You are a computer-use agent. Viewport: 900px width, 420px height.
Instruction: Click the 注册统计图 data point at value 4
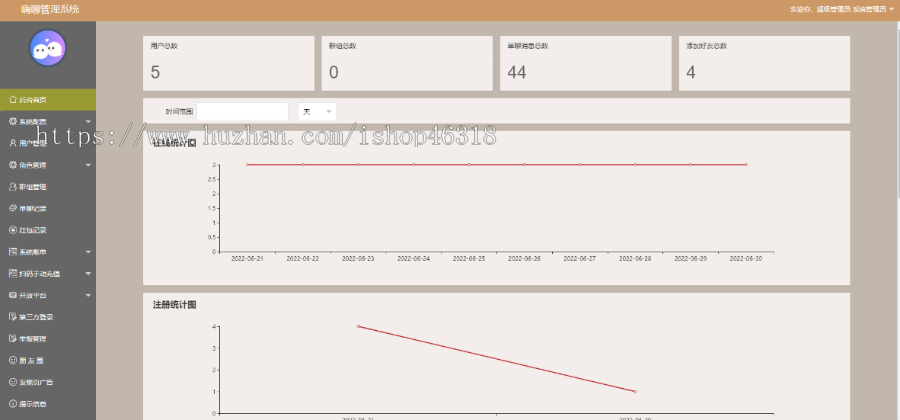(x=358, y=326)
